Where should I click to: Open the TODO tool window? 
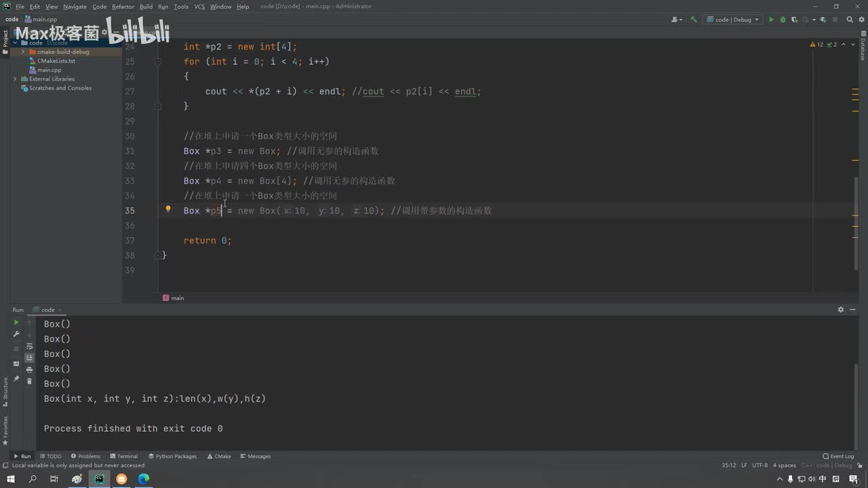(x=50, y=456)
